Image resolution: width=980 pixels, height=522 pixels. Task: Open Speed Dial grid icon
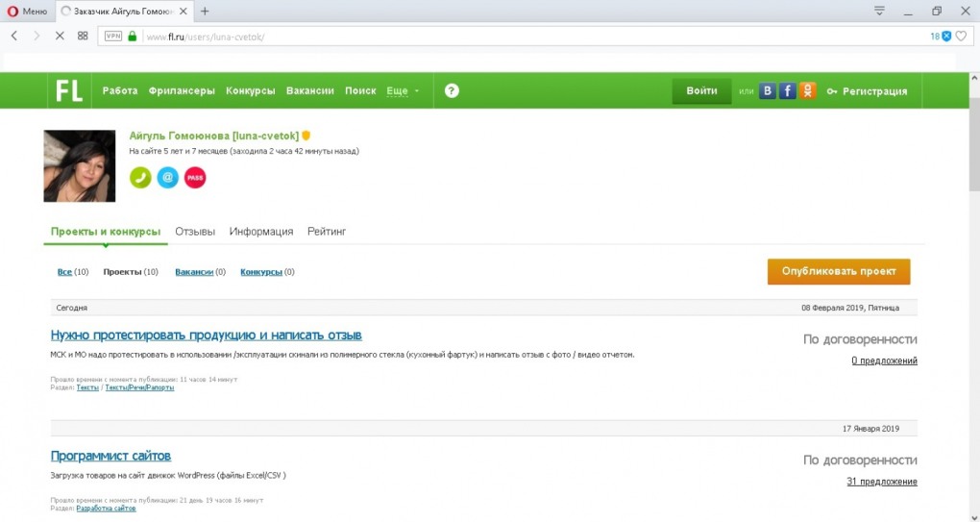pyautogui.click(x=83, y=37)
